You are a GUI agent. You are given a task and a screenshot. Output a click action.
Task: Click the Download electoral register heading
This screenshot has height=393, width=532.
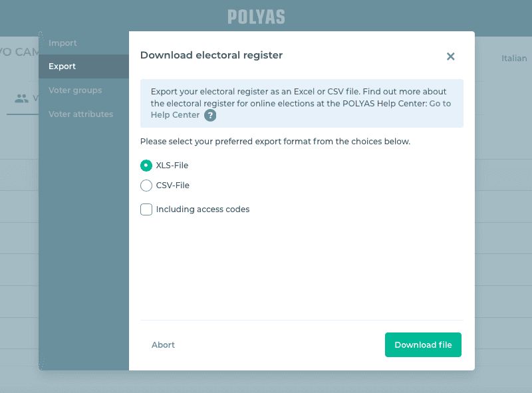pyautogui.click(x=211, y=55)
